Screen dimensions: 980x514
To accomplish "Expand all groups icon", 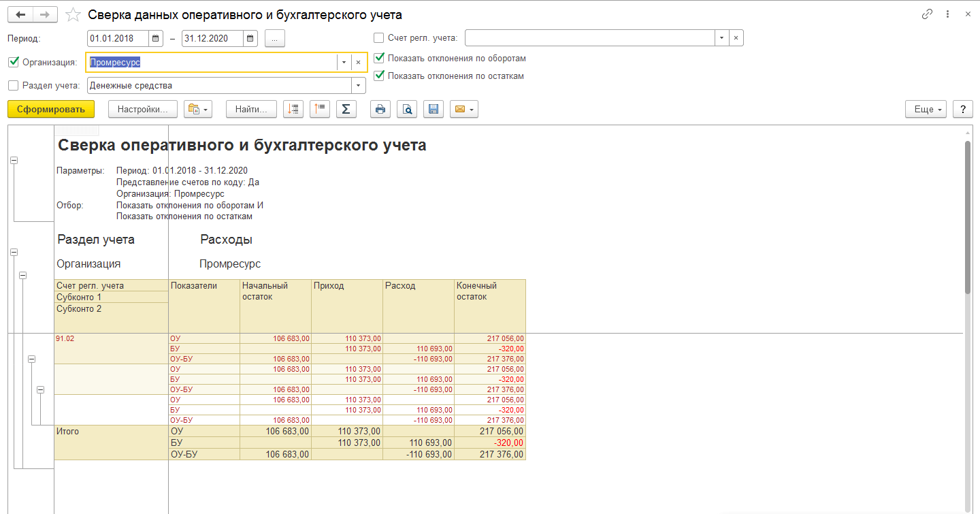I will coord(293,110).
